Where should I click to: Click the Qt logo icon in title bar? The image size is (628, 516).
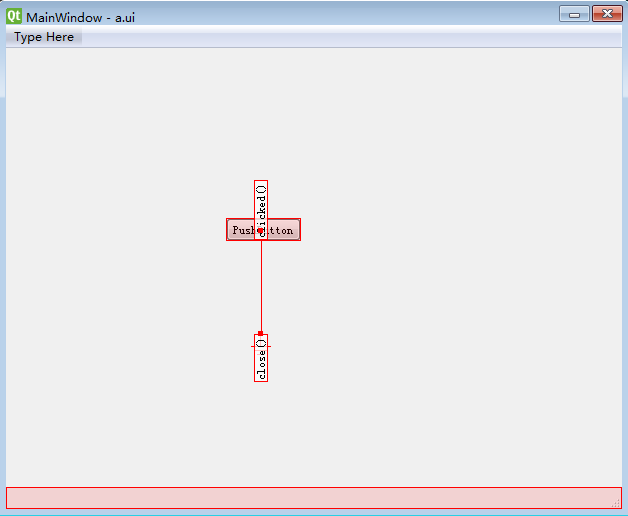pos(14,15)
